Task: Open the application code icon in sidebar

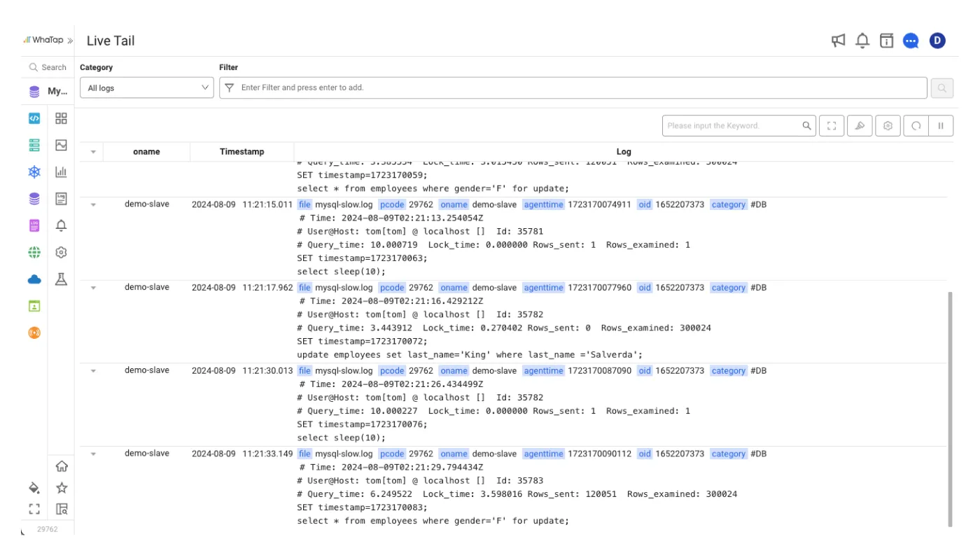Action: [34, 119]
